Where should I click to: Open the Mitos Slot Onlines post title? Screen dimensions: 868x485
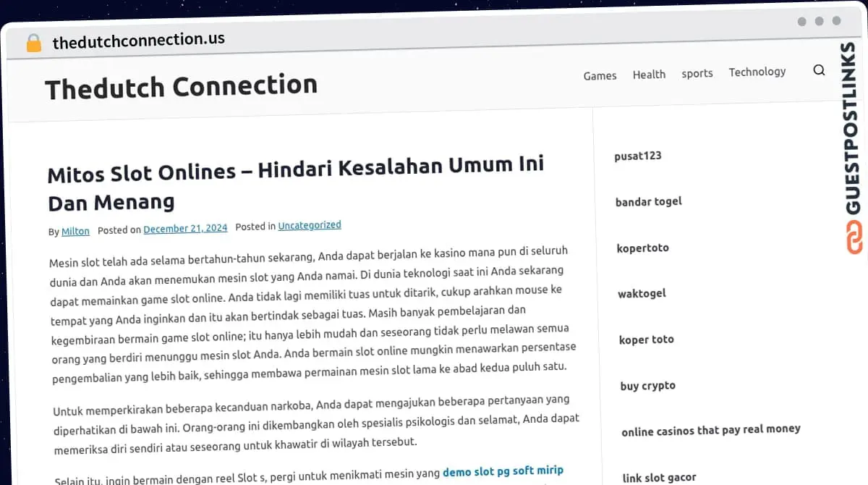296,184
